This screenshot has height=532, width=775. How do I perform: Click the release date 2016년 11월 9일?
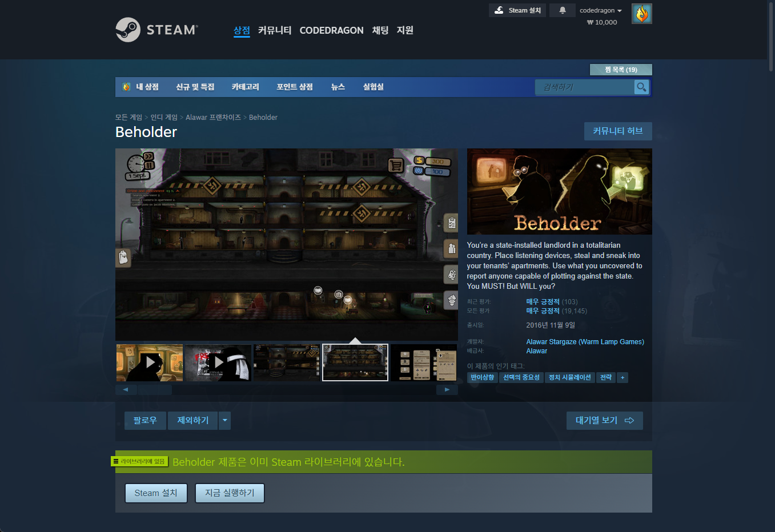(x=551, y=325)
